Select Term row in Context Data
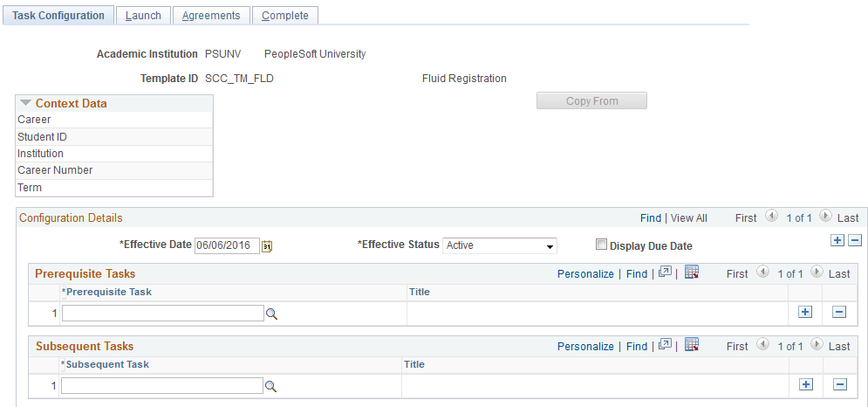This screenshot has width=868, height=407. [114, 188]
